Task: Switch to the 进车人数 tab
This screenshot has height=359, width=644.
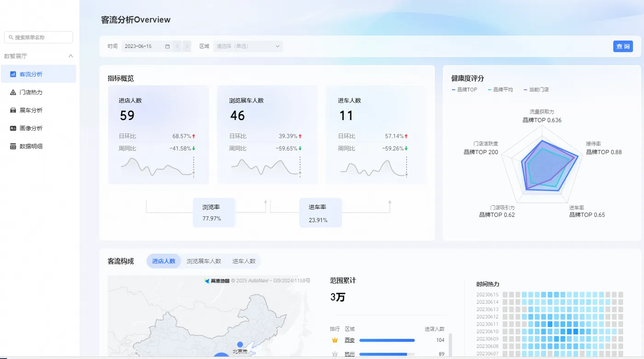Action: (244, 261)
